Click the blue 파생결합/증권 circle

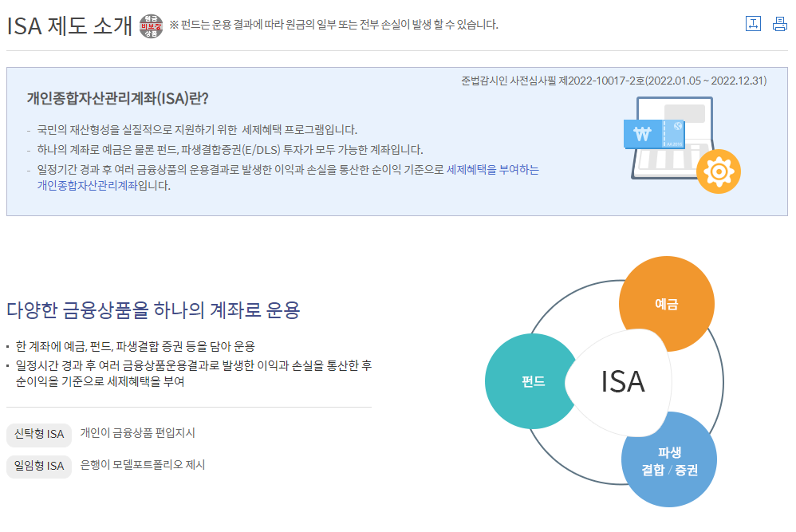tap(669, 459)
